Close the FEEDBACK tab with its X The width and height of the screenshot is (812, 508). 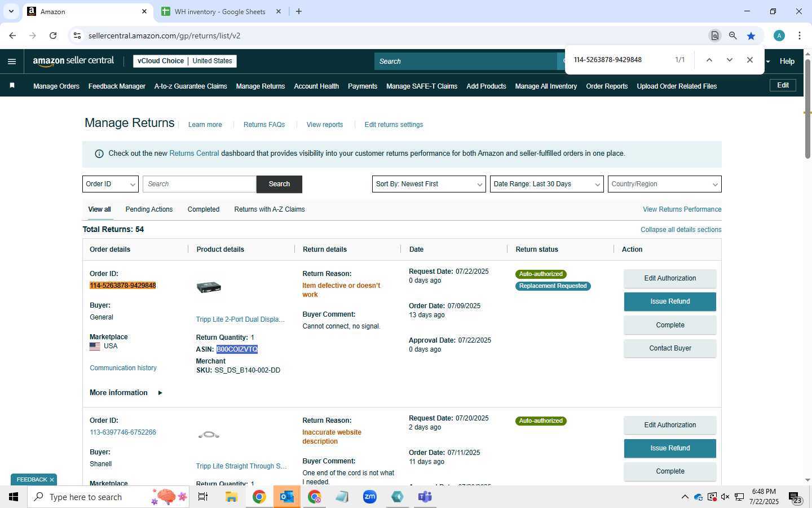tap(52, 480)
